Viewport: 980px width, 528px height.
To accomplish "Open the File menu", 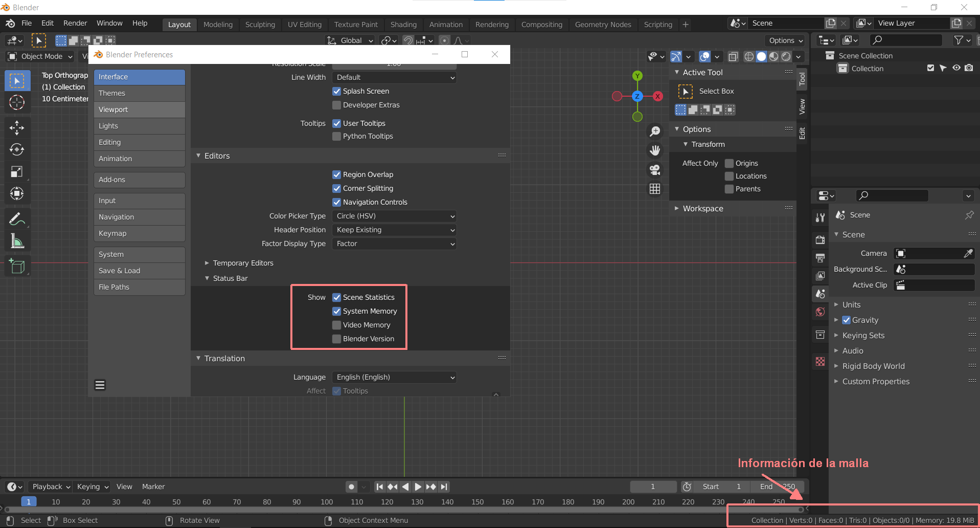I will point(27,23).
